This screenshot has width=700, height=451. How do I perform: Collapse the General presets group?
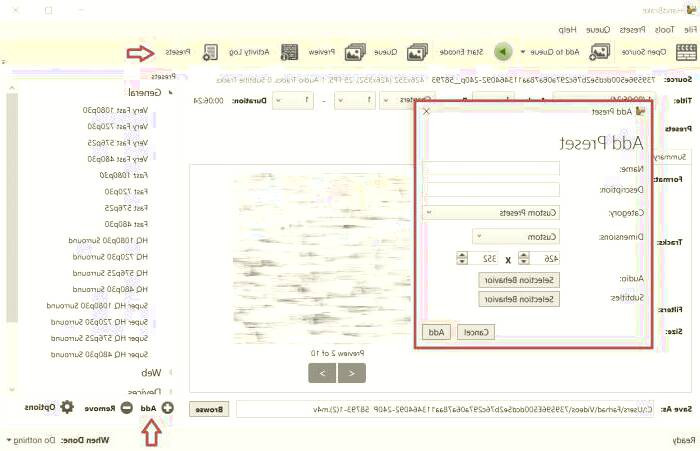[170, 93]
